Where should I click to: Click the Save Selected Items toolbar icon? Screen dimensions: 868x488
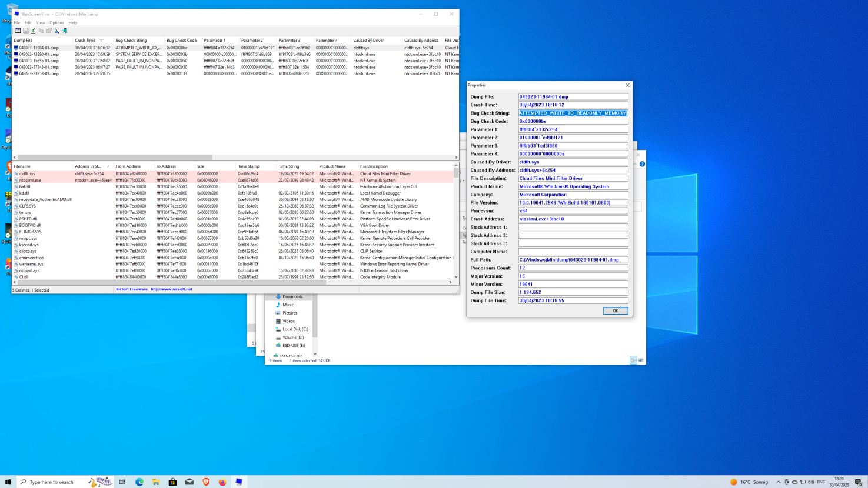[25, 31]
